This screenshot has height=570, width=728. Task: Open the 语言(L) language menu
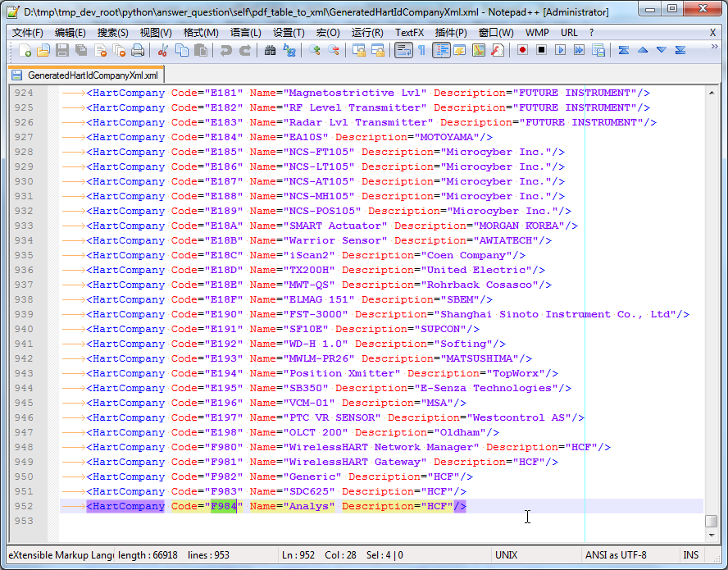point(245,32)
